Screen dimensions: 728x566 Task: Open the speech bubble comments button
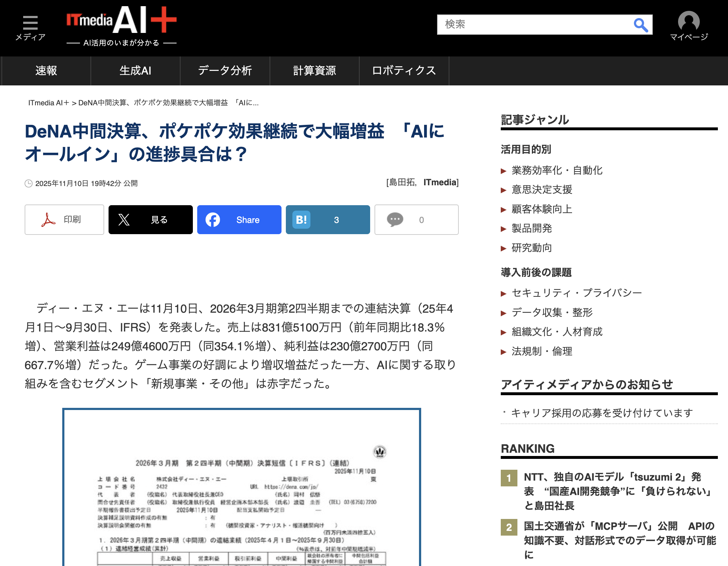(416, 220)
